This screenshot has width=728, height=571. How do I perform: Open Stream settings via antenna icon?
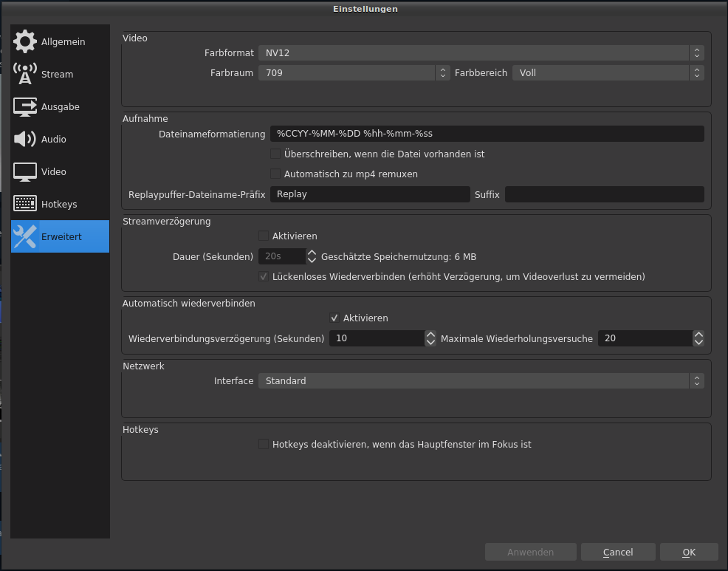point(25,75)
